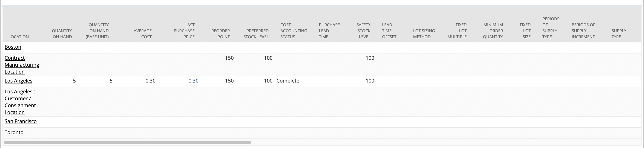Click the horizontal scrollbar below the table
The image size is (644, 148).
pos(128,142)
